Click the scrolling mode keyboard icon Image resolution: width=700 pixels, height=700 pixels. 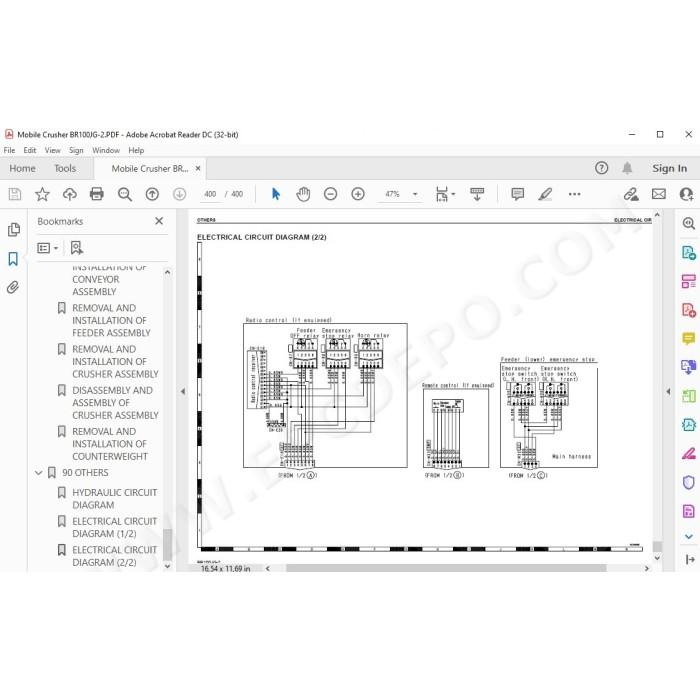coord(477,194)
